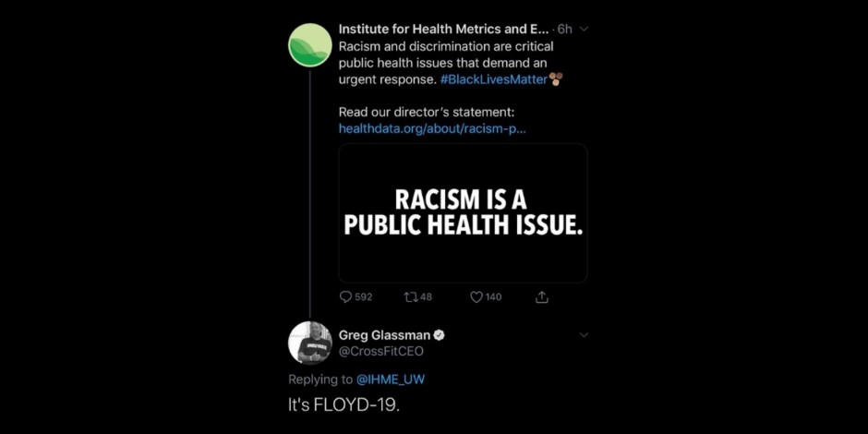Open the reply comments with 592
The image size is (868, 434).
pyautogui.click(x=356, y=297)
